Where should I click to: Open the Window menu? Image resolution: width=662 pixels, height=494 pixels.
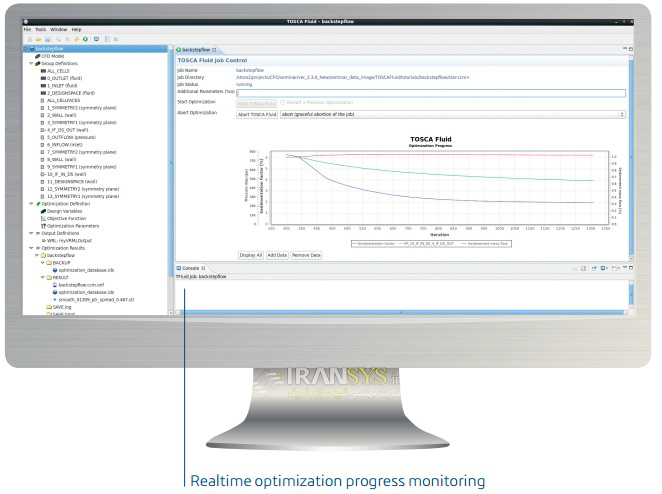59,30
